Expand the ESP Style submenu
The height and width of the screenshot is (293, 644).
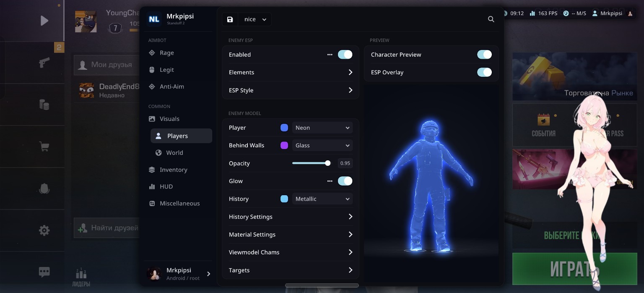coord(291,90)
